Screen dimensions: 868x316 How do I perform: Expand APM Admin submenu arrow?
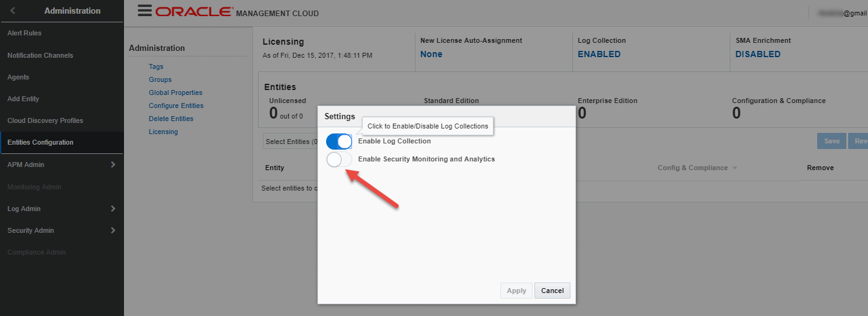(113, 165)
